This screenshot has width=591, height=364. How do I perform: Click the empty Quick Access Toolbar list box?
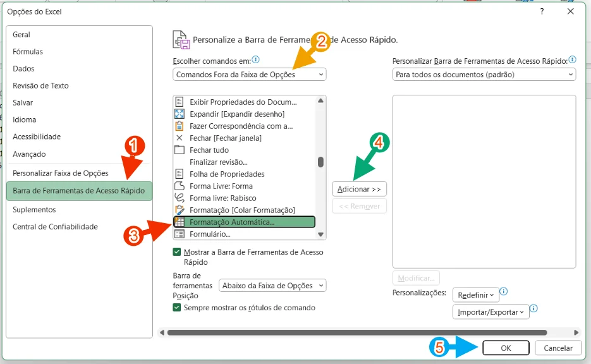[x=484, y=181]
